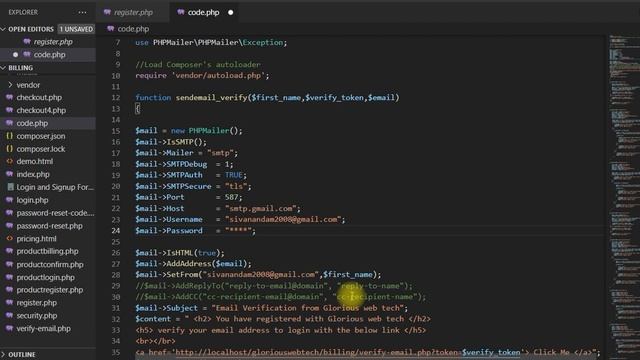Image resolution: width=640 pixels, height=360 pixels.
Task: Open verify-email.php file
Action: tap(43, 329)
